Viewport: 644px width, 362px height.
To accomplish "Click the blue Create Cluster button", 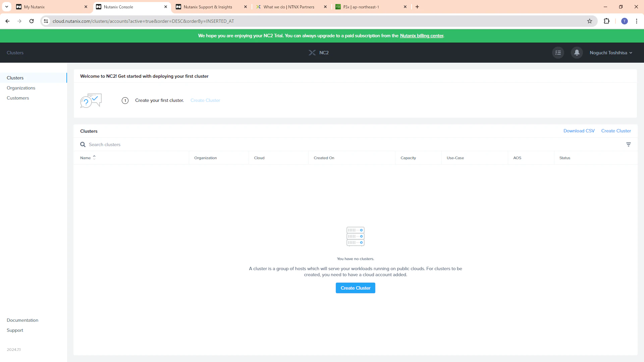I will pyautogui.click(x=356, y=288).
